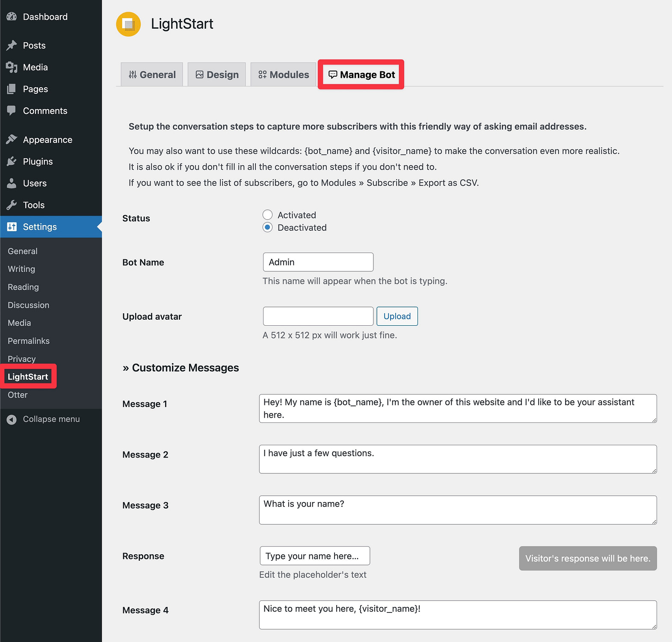Open the LightStart settings submenu
672x642 pixels.
pyautogui.click(x=28, y=377)
